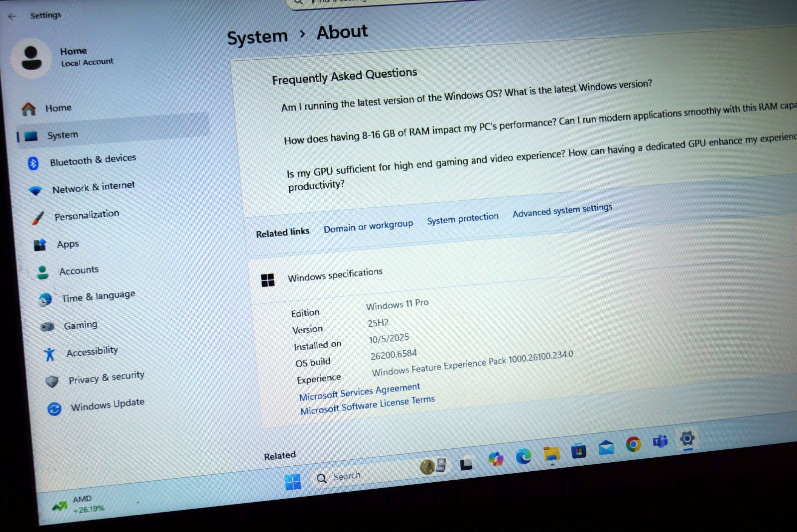Open Gaming settings

[81, 325]
